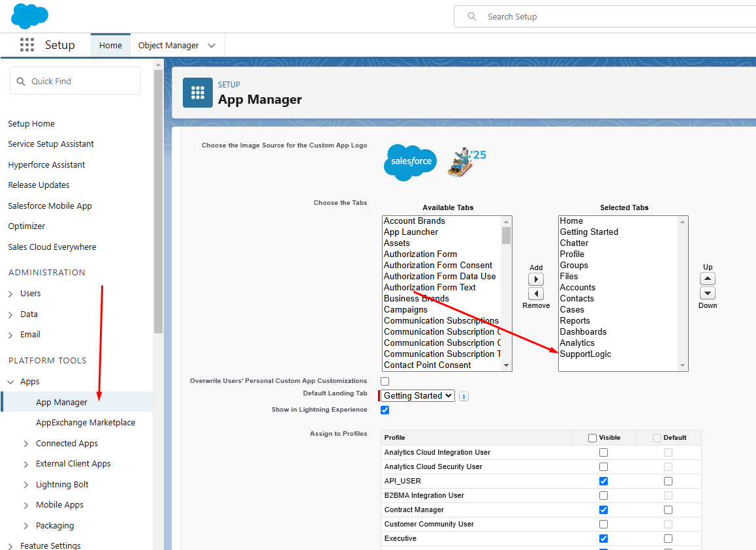
Task: Open Hyperforce Assistant
Action: coord(46,165)
